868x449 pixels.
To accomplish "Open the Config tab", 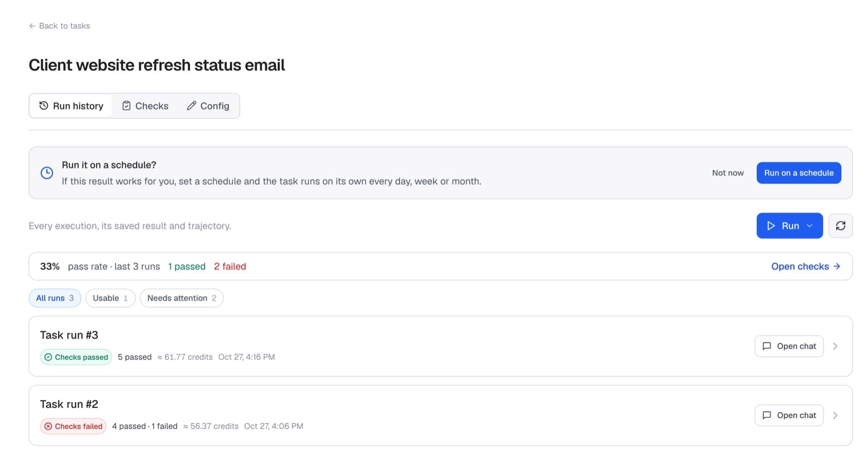I will (208, 106).
